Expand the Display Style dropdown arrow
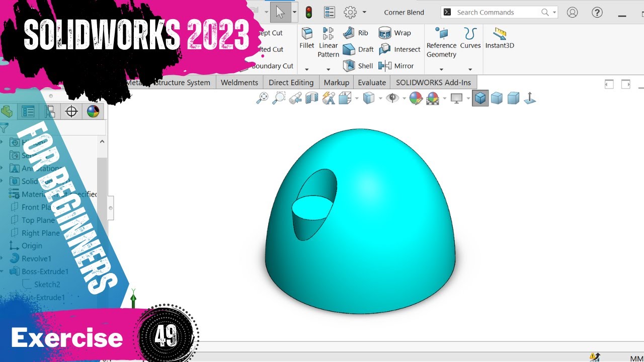The height and width of the screenshot is (362, 644). coord(380,98)
